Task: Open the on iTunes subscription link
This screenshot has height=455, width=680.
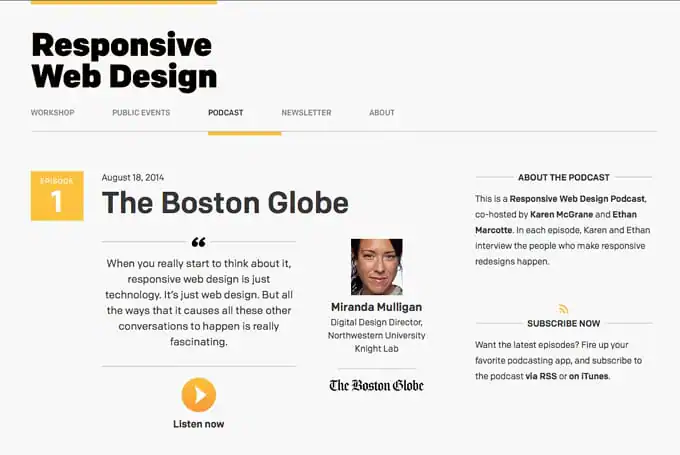Action: coord(588,376)
